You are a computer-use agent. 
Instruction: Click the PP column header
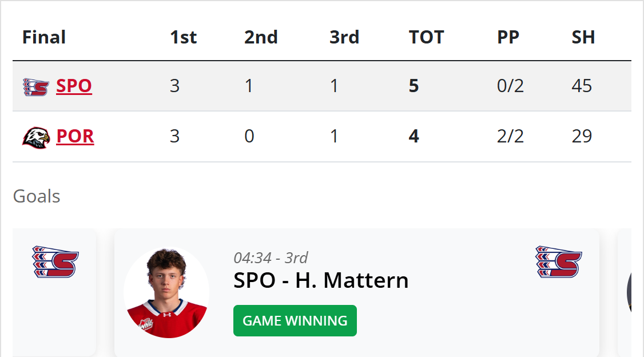pyautogui.click(x=508, y=37)
